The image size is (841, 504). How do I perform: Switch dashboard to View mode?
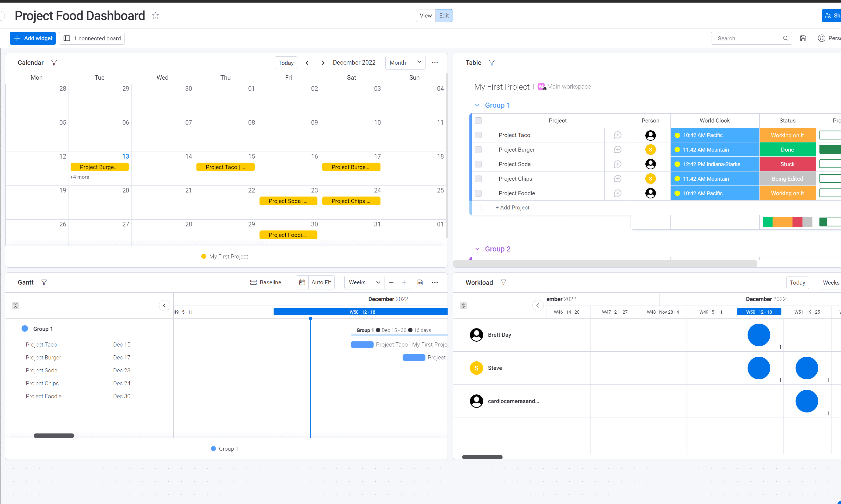point(425,16)
